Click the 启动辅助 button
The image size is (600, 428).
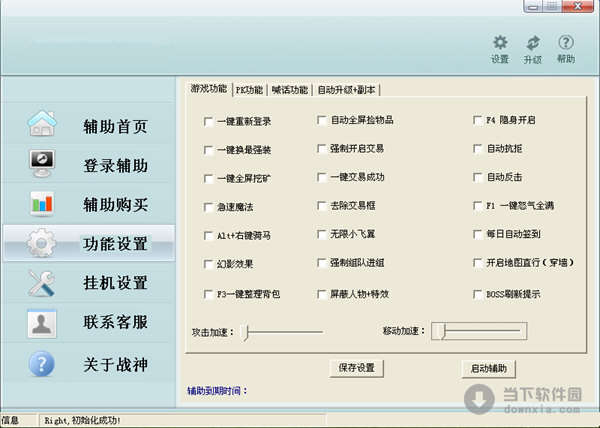click(488, 368)
